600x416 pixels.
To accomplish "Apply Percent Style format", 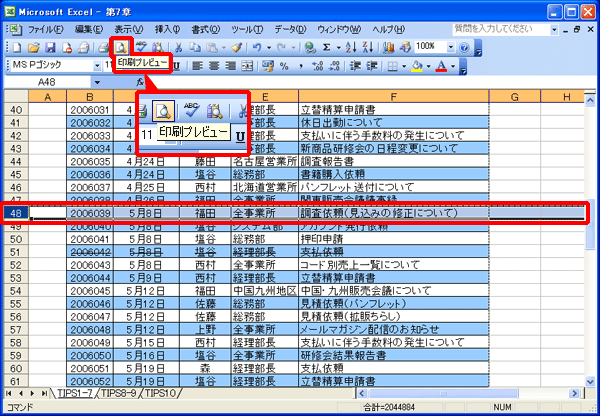I will click(284, 66).
